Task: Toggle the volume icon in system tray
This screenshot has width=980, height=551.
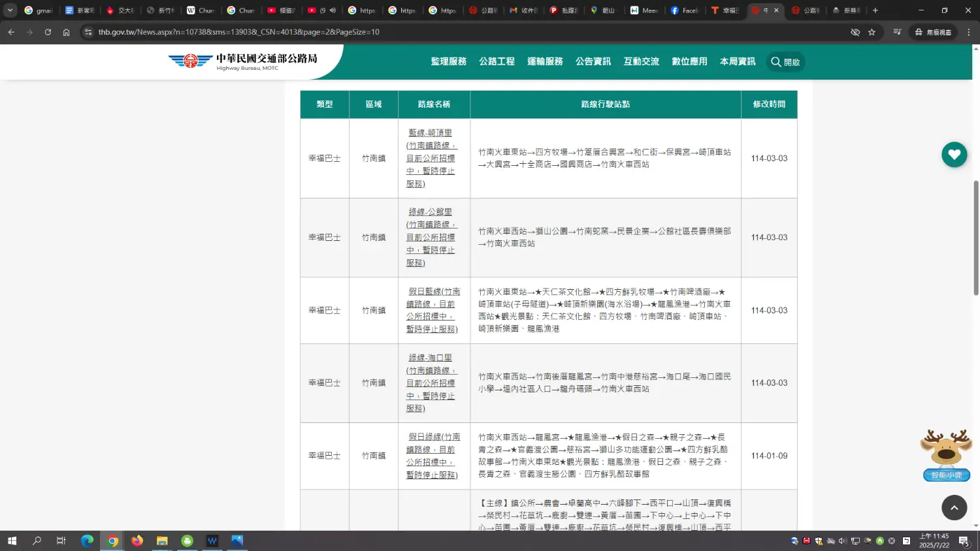Action: pyautogui.click(x=842, y=541)
